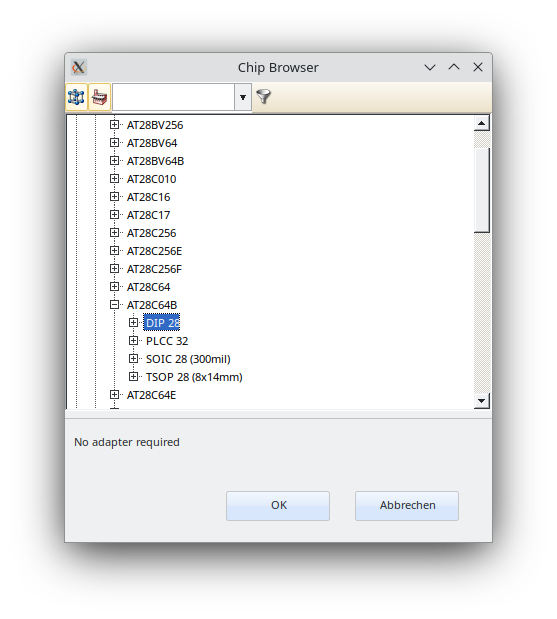Expand the AT28C010 tree node

click(114, 179)
